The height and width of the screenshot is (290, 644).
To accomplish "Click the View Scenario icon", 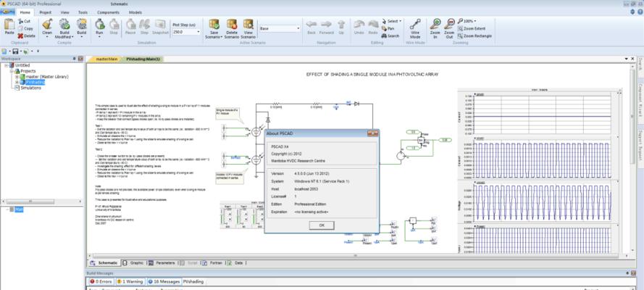I will (x=248, y=24).
